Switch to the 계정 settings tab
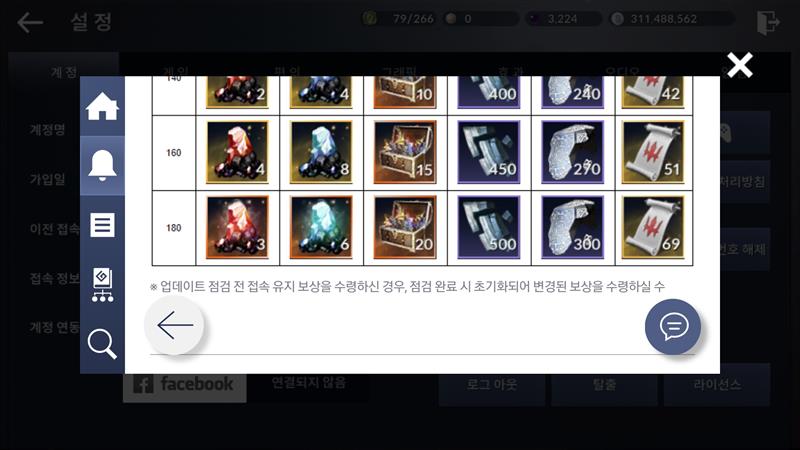The height and width of the screenshot is (450, 800). point(63,72)
